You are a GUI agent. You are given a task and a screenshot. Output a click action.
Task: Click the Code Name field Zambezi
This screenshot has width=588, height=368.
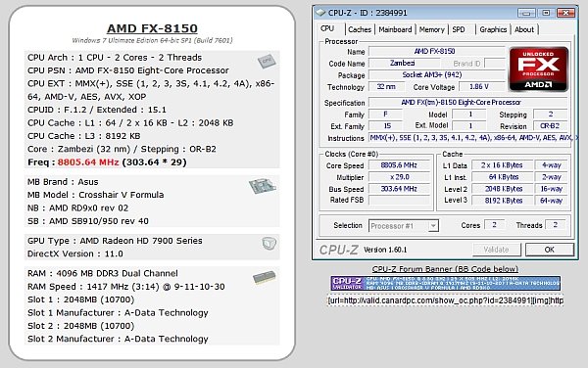coord(403,64)
